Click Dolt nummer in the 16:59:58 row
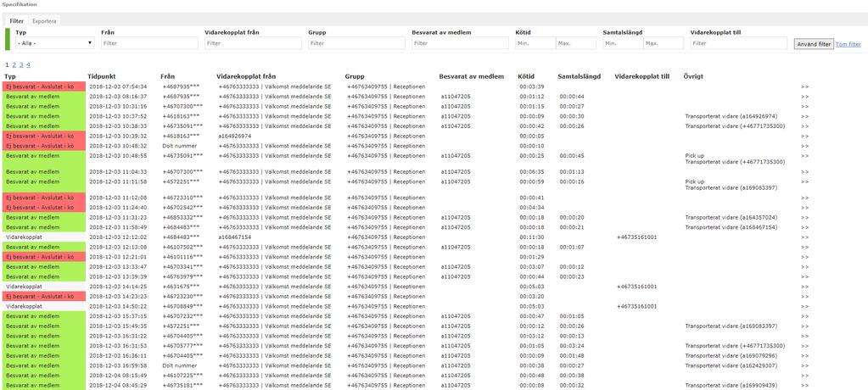The width and height of the screenshot is (868, 390). click(179, 365)
